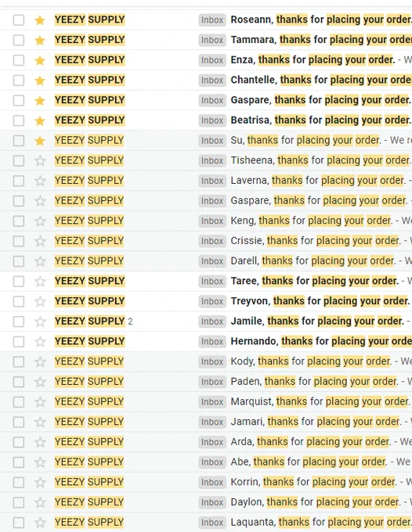
Task: Open 'Chantelle, thanks for placing your order' subject
Action: point(321,80)
